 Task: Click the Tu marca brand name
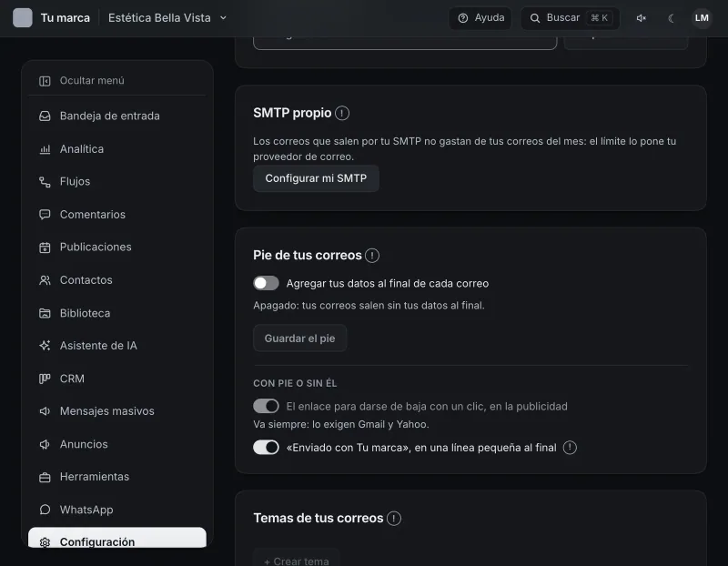tap(65, 17)
